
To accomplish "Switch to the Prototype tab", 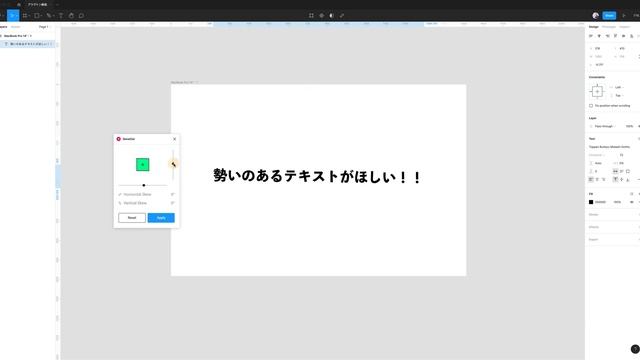I will click(609, 27).
